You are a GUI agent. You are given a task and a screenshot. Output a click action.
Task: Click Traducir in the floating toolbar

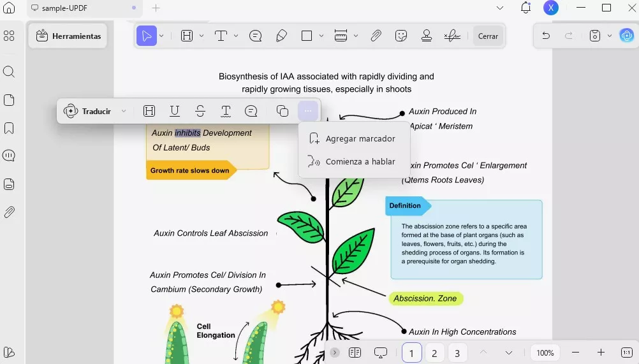click(x=87, y=111)
